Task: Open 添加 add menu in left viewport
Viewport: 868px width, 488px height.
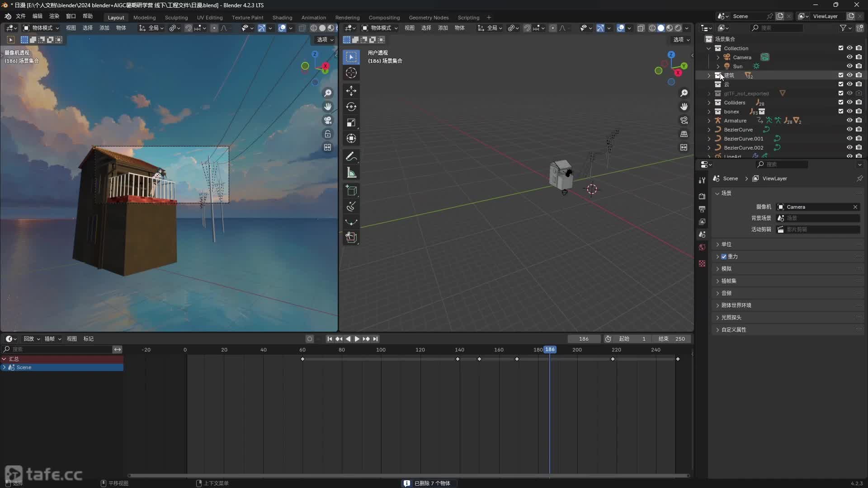Action: click(x=104, y=28)
